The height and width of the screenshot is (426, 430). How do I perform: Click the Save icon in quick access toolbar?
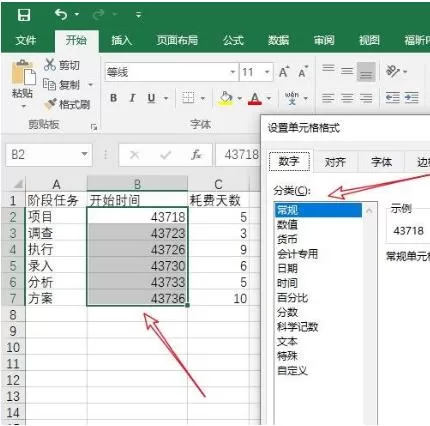click(24, 15)
